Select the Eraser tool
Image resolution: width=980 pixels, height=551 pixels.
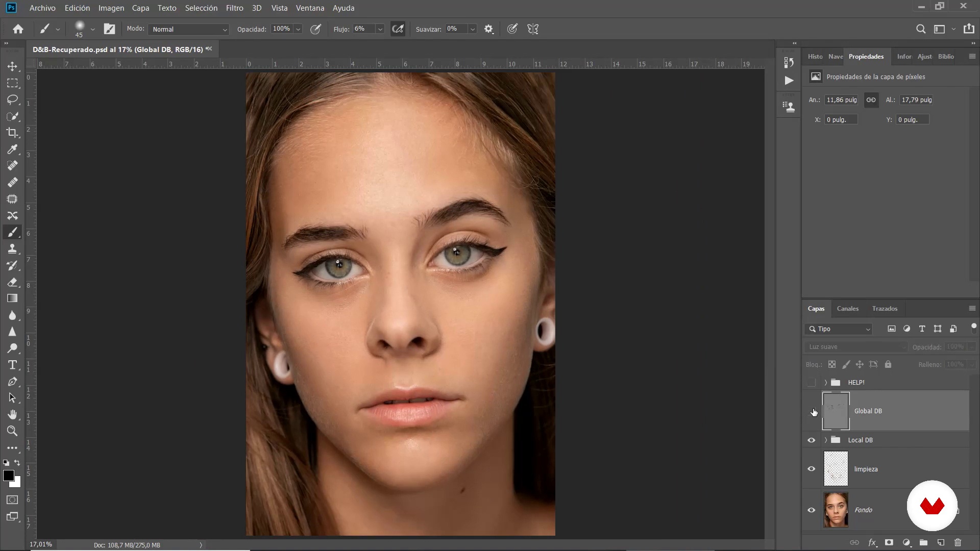click(x=12, y=282)
